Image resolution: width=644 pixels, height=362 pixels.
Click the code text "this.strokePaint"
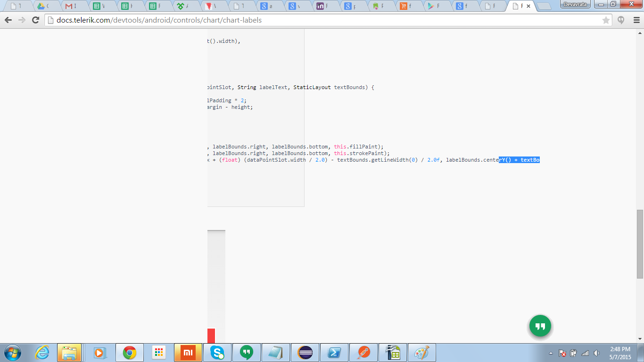tap(361, 153)
